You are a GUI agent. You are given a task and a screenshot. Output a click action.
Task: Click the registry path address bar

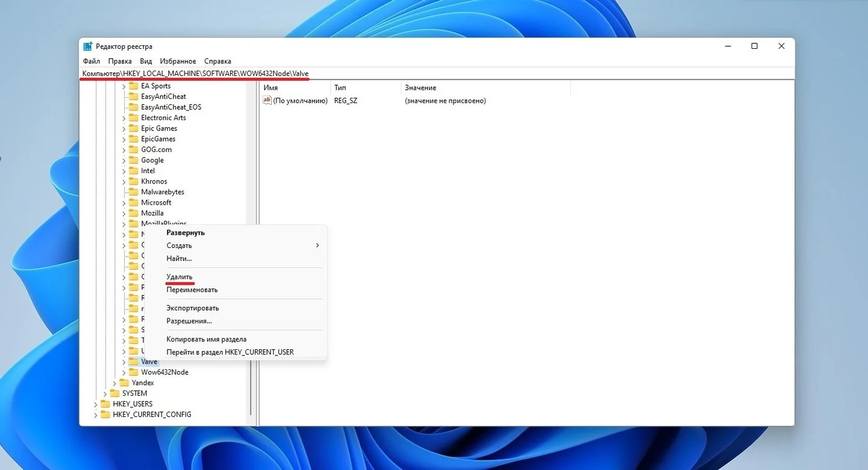436,74
